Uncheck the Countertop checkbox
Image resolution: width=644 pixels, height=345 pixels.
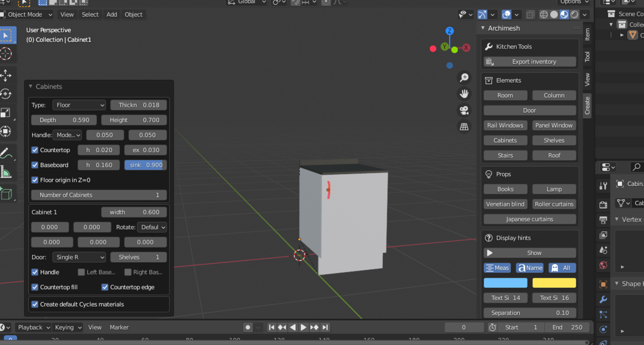35,150
